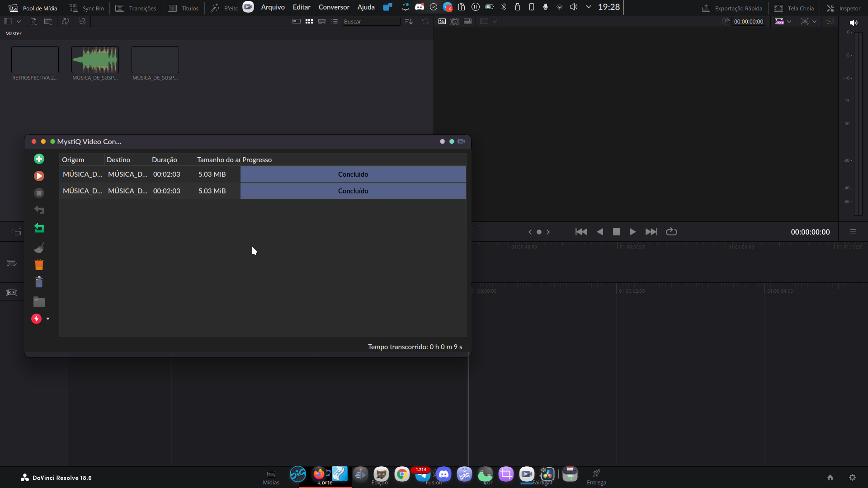Expand system tray chevron near clock

[x=588, y=7]
